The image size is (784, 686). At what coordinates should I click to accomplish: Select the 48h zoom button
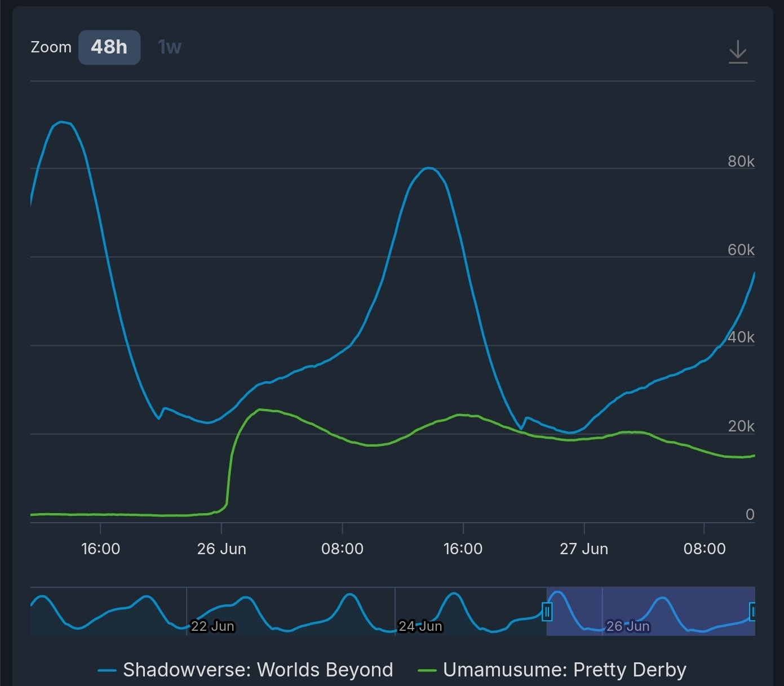[109, 47]
